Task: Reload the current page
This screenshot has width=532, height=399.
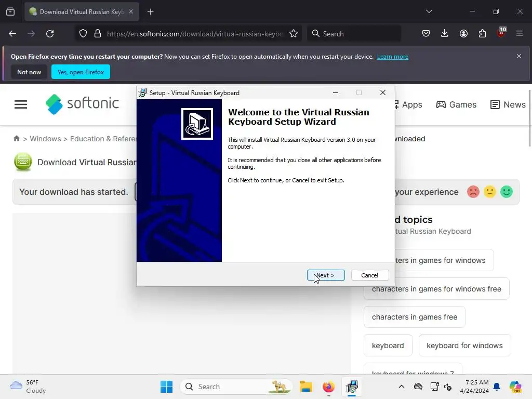Action: click(50, 34)
